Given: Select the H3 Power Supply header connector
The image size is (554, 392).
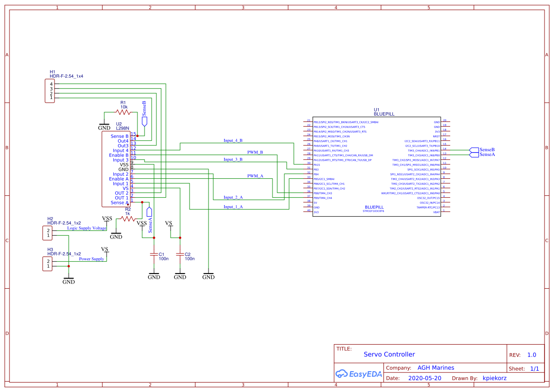Looking at the screenshot, I should tap(47, 263).
